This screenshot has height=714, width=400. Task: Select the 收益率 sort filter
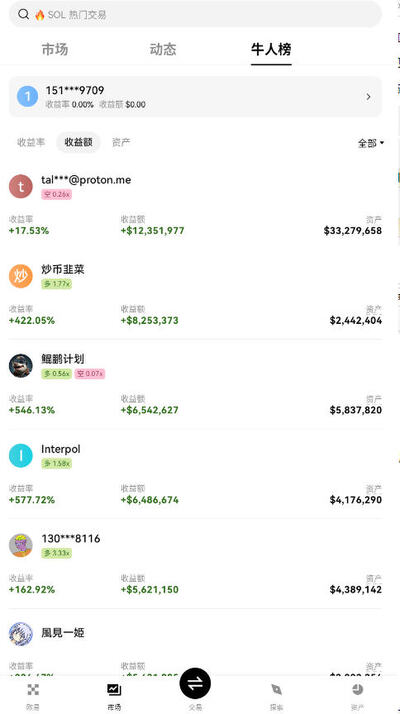[31, 142]
